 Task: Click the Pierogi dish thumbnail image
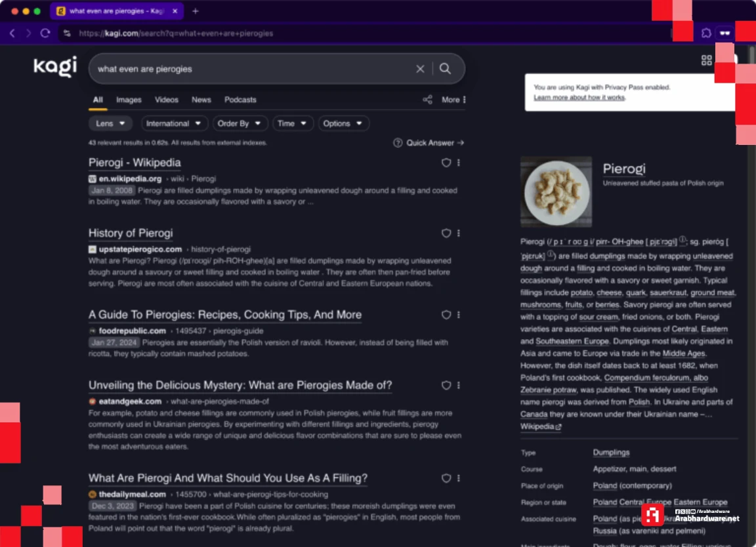click(x=556, y=192)
